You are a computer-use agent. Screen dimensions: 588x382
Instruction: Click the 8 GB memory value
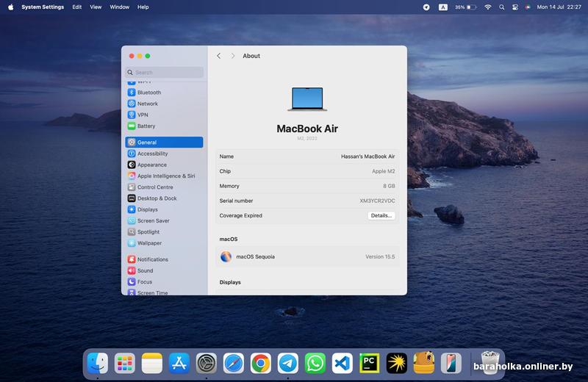pos(389,186)
